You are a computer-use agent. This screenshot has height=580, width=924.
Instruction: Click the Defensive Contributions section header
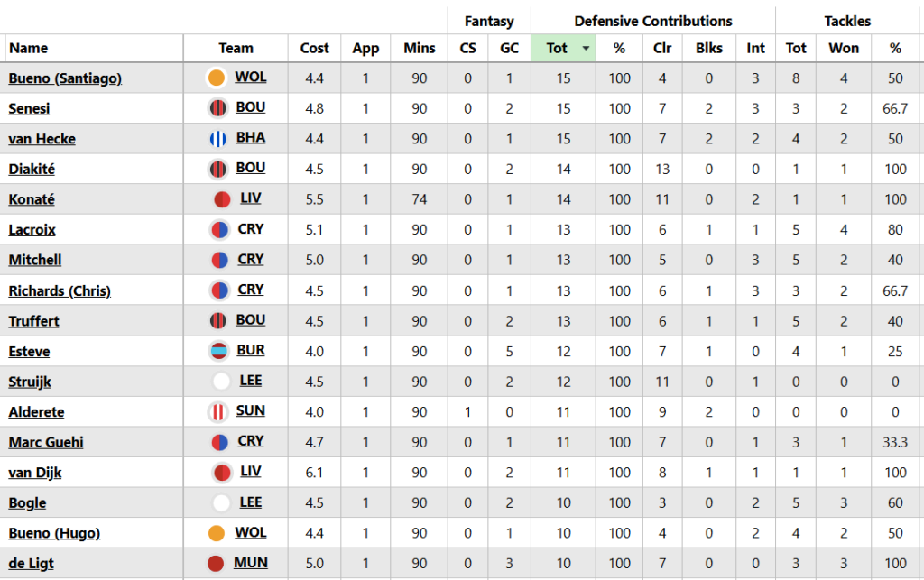click(x=652, y=21)
